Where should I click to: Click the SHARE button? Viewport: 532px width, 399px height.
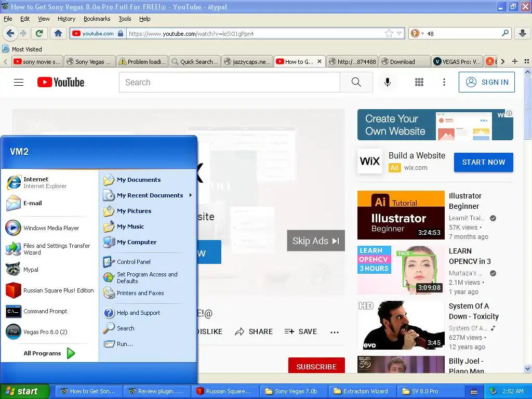(254, 331)
